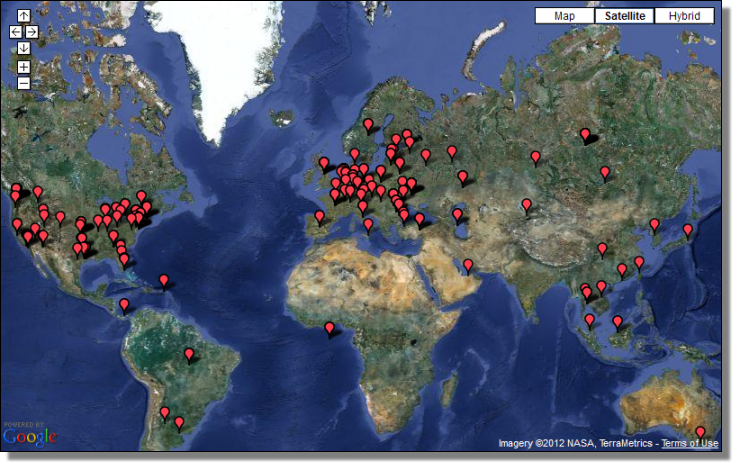This screenshot has height=462, width=732.
Task: Select the marker in Colorado
Action: [60, 218]
